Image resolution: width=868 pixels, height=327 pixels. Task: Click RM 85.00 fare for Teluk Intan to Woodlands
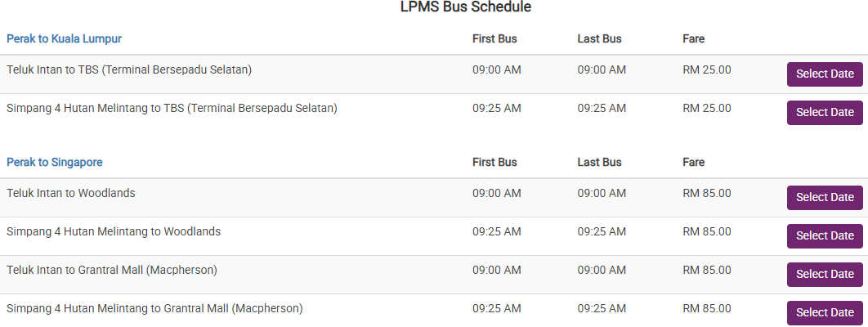coord(707,193)
